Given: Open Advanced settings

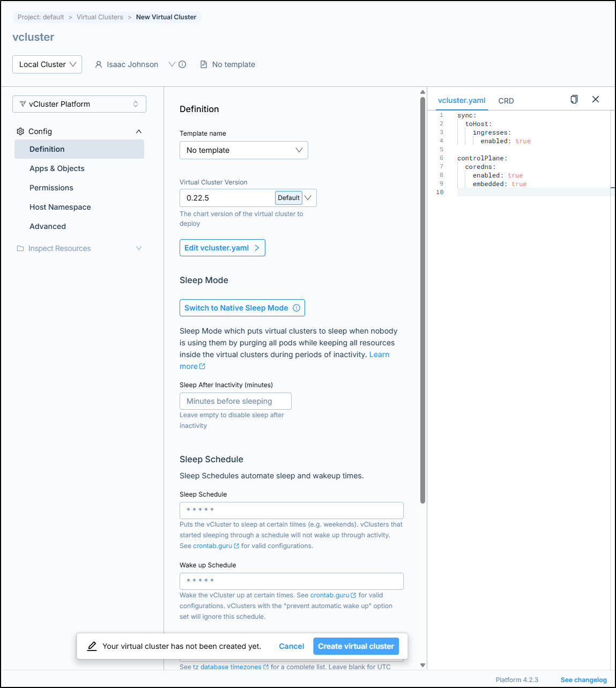Looking at the screenshot, I should 48,226.
